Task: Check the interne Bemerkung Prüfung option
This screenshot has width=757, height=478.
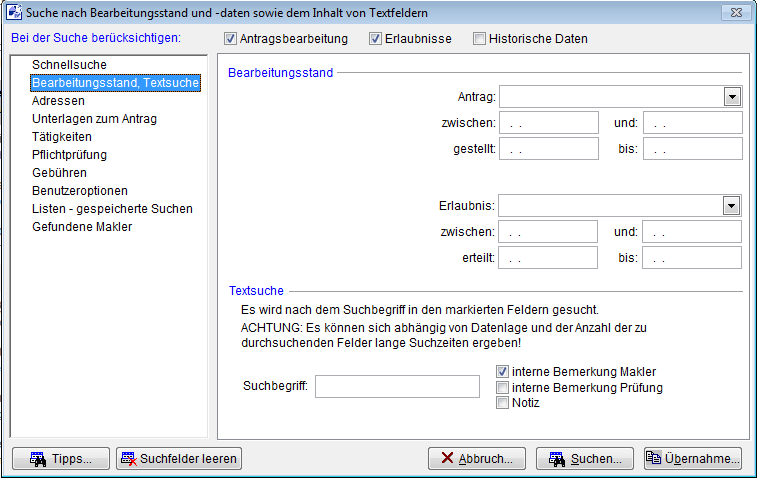Action: tap(503, 387)
